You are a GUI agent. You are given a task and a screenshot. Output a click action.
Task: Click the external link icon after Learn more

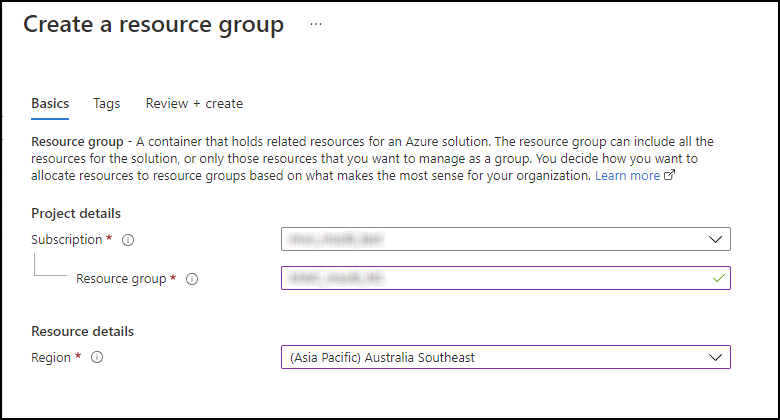pyautogui.click(x=670, y=175)
